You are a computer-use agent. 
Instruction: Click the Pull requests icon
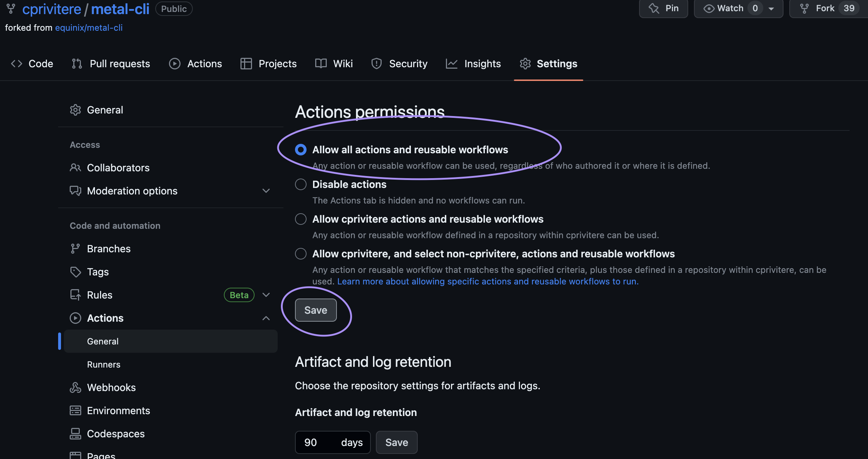point(77,64)
